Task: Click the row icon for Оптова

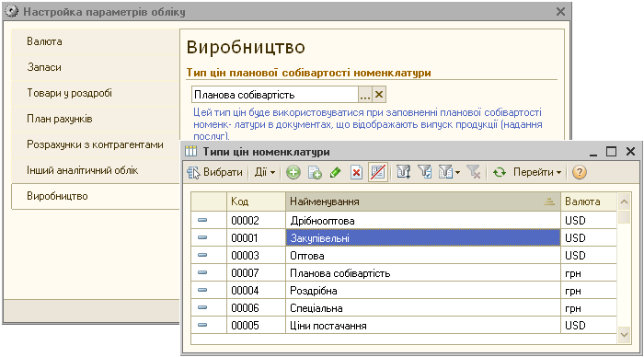Action: pos(202,255)
